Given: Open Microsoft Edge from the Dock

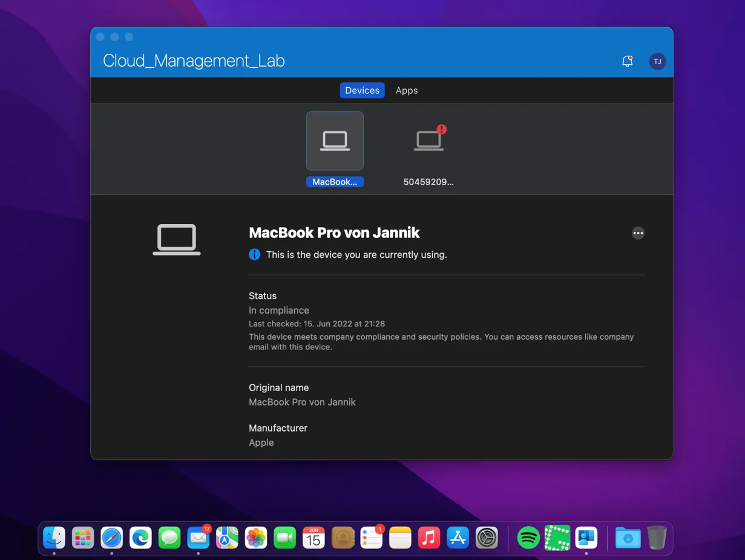Looking at the screenshot, I should pos(141,538).
